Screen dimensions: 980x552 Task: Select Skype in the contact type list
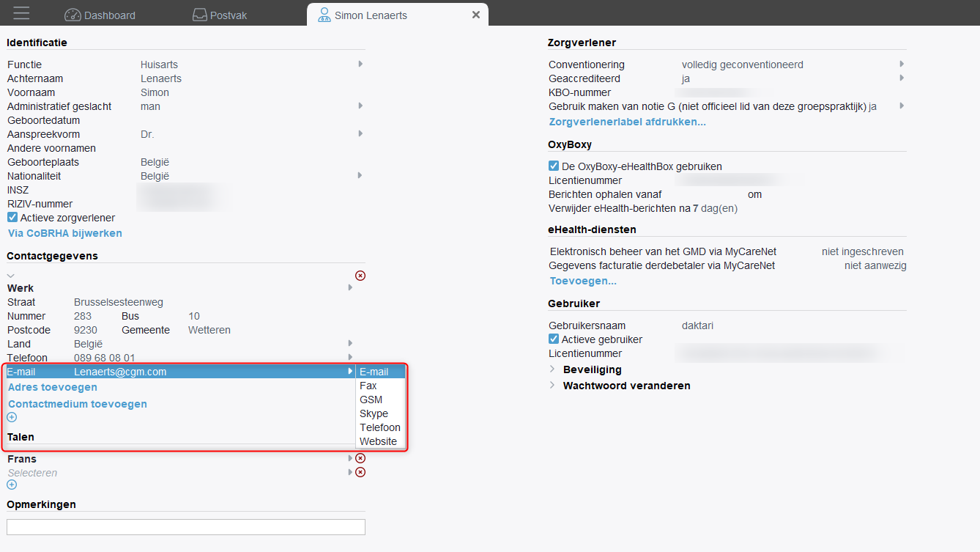pos(380,413)
